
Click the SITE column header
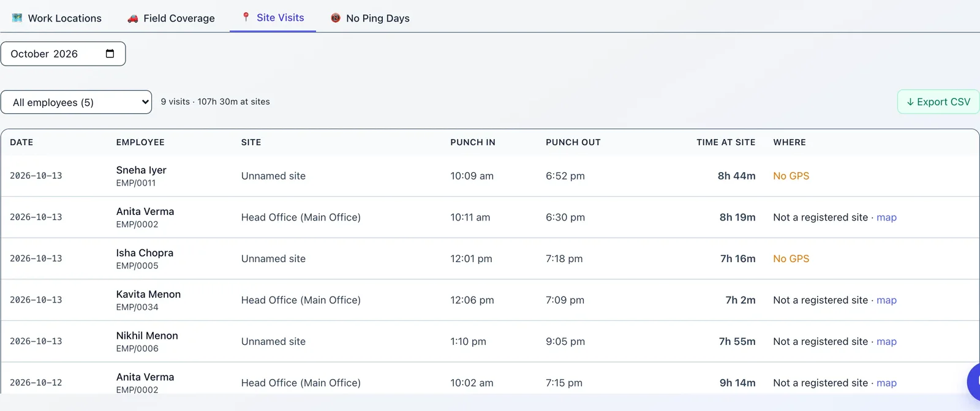click(251, 142)
